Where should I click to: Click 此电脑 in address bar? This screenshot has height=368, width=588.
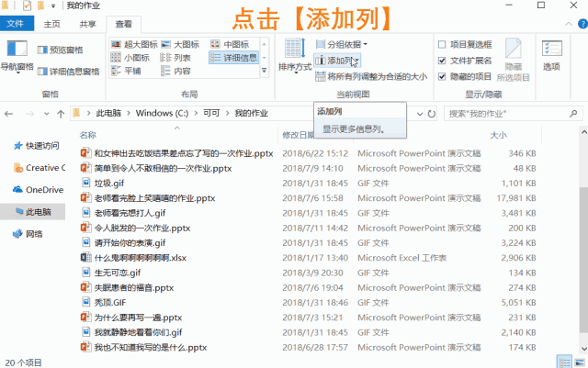pos(108,113)
